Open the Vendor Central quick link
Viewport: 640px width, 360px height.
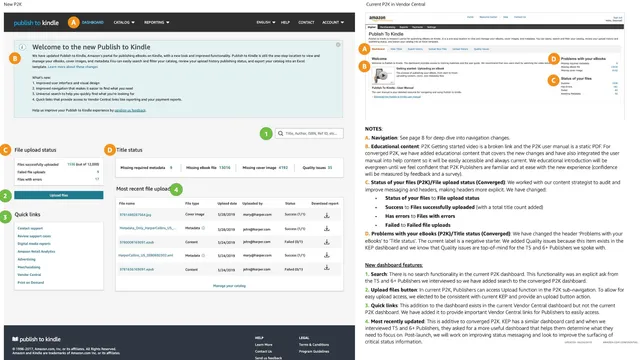(x=29, y=275)
